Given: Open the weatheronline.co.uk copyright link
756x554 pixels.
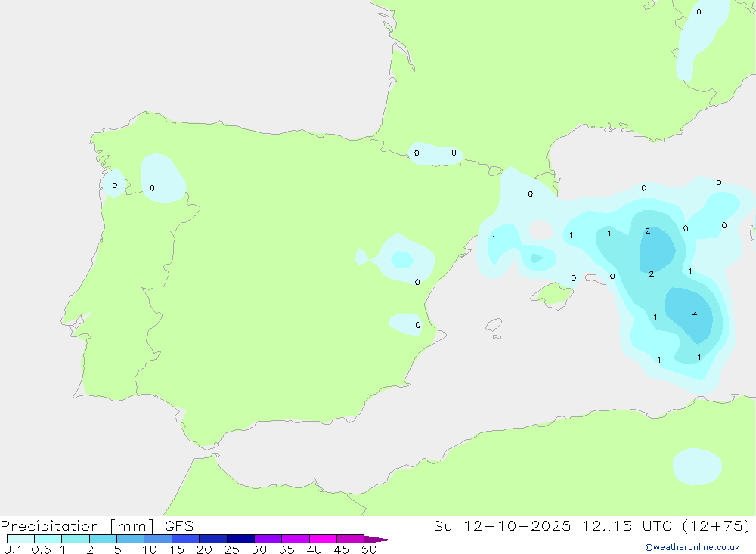Looking at the screenshot, I should pyautogui.click(x=692, y=547).
